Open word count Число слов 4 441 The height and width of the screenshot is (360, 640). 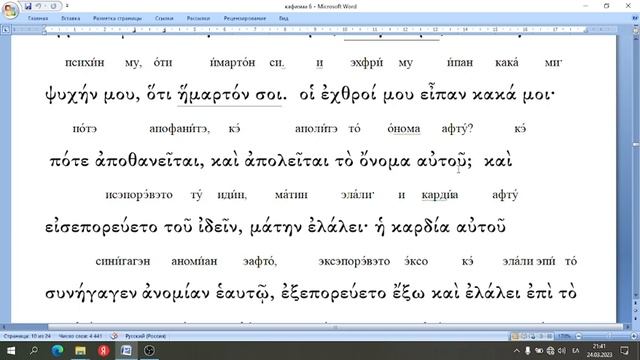coord(80,336)
